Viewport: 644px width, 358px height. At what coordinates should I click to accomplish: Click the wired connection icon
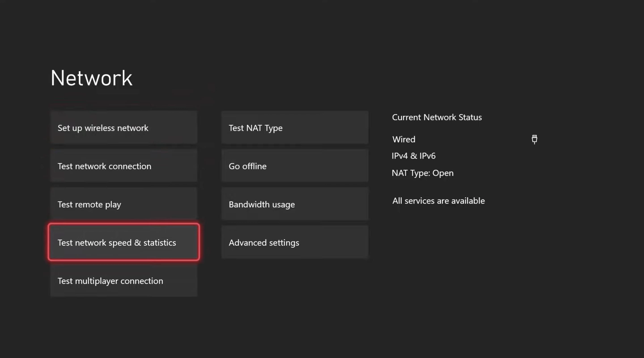click(535, 139)
